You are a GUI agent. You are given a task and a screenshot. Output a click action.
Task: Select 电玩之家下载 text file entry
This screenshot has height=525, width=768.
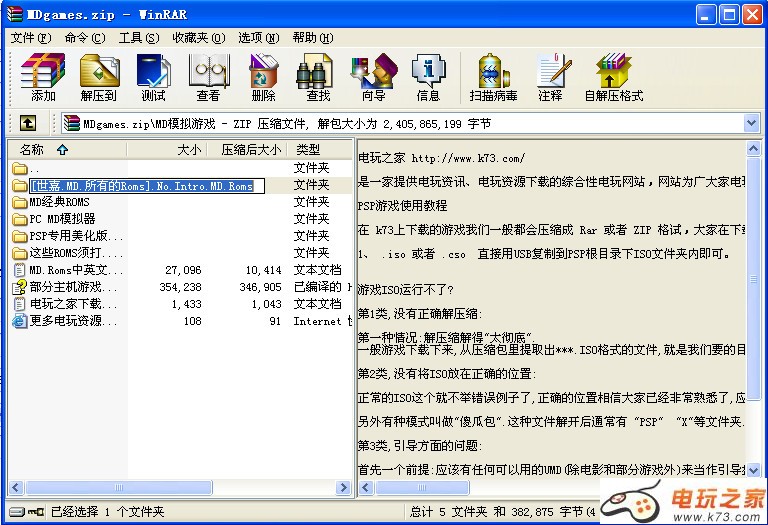point(66,304)
